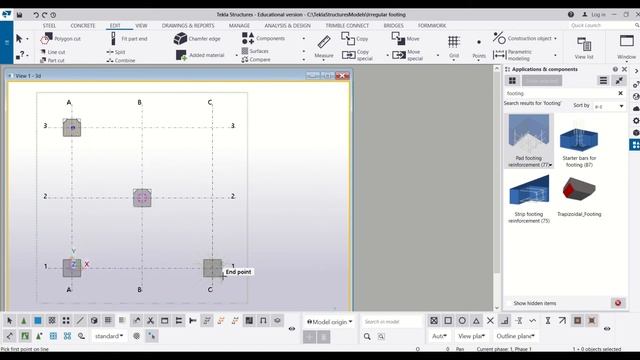640x360 pixels.
Task: Open the Components ribbon command
Action: click(x=263, y=38)
